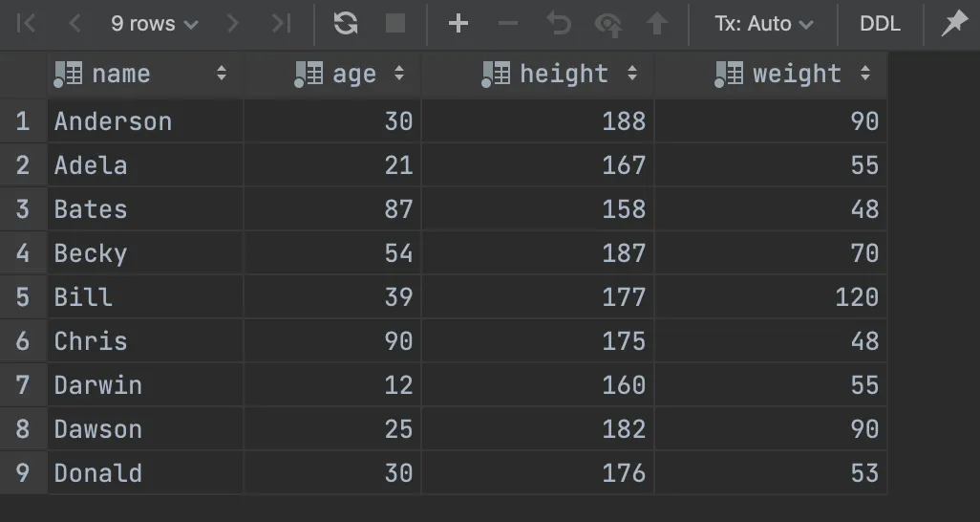Select row number 5 in the gutter
The width and height of the screenshot is (980, 522).
23,296
